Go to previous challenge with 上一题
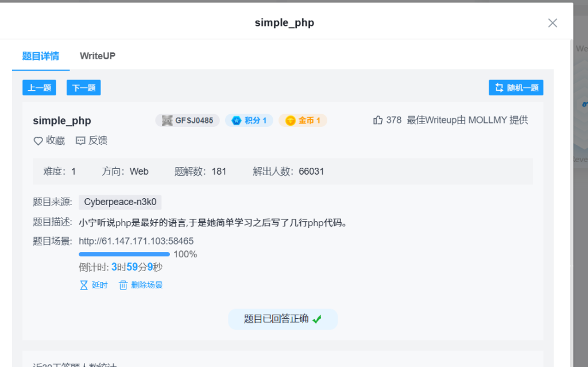Image resolution: width=588 pixels, height=367 pixels. coord(40,88)
